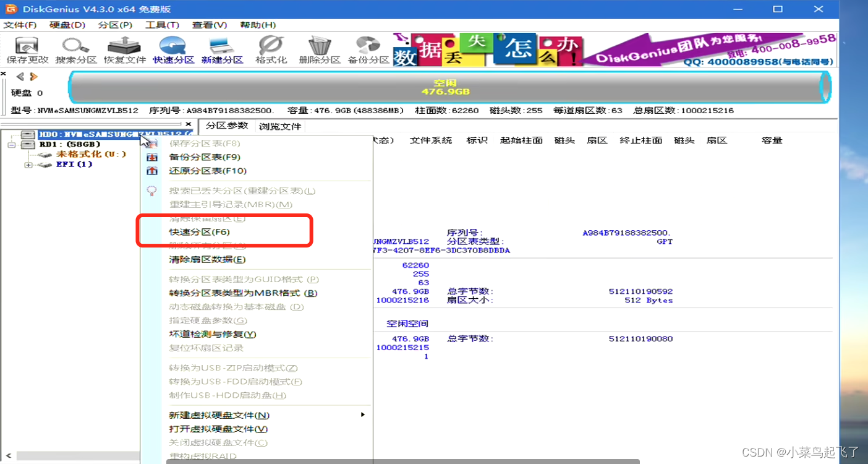Click the serial number A984B79188382500 value

[626, 233]
